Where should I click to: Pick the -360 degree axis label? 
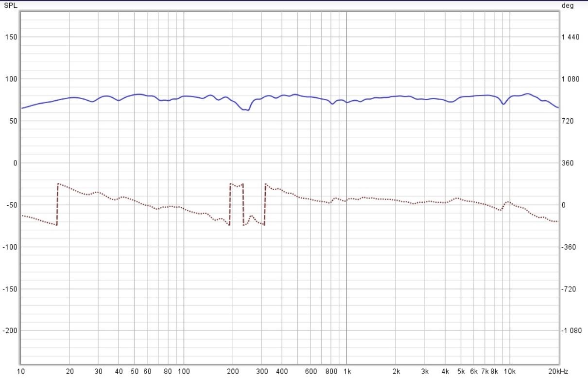pyautogui.click(x=568, y=247)
